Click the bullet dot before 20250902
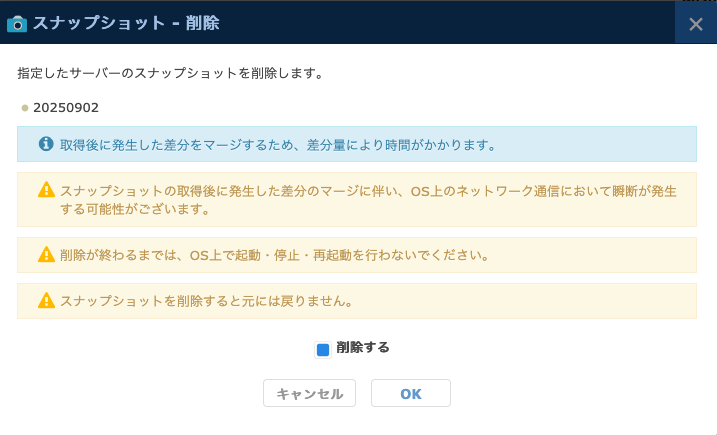This screenshot has height=435, width=717. point(25,107)
